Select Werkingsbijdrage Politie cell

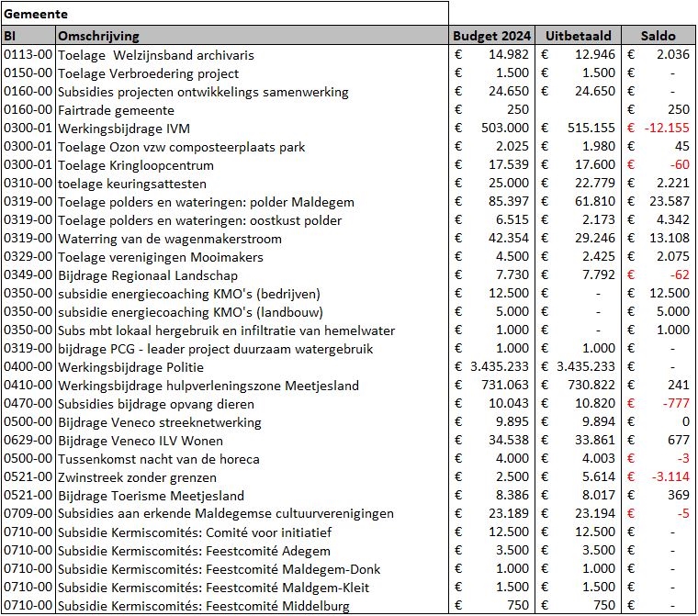(252, 367)
